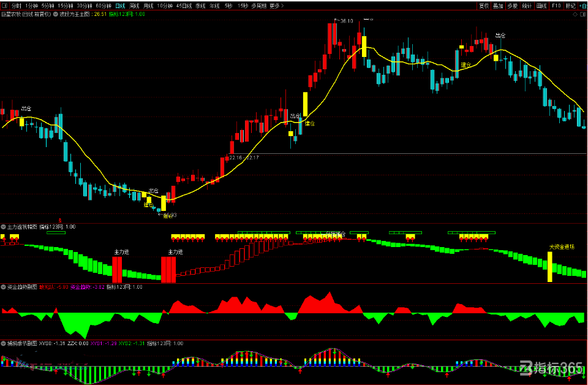Select the 30分钟 timeframe

tap(85, 6)
